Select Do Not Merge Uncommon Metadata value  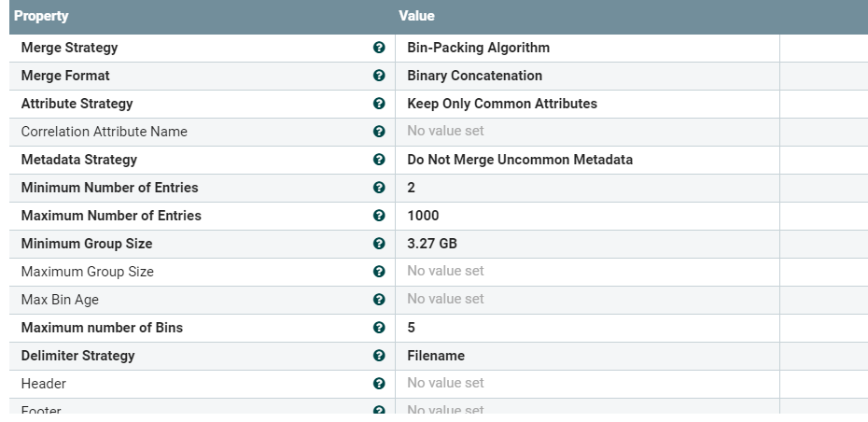tap(520, 160)
